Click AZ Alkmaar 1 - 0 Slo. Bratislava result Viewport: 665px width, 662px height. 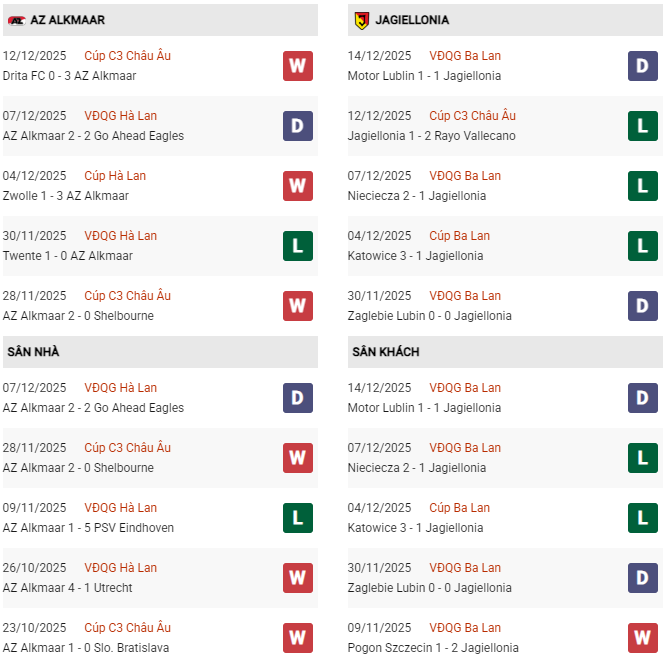[x=87, y=648]
